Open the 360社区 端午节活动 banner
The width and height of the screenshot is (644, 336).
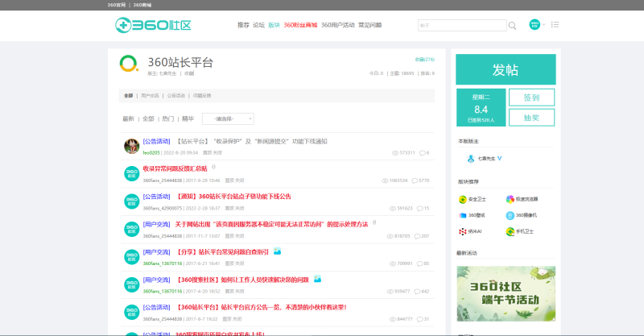pyautogui.click(x=506, y=293)
